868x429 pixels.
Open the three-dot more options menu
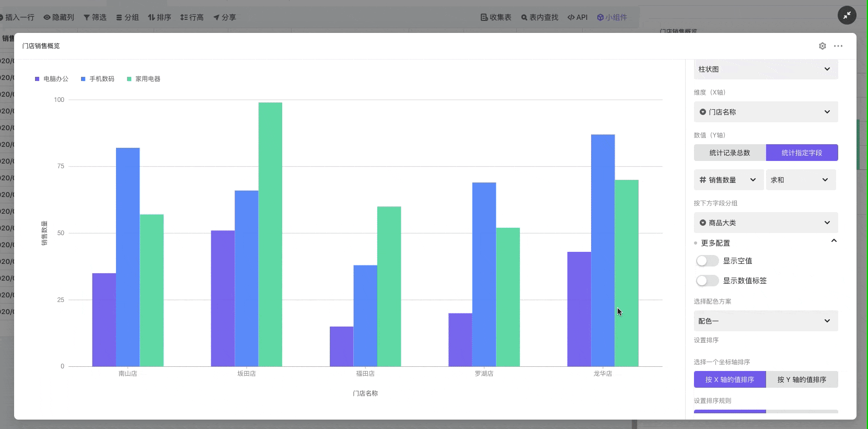[x=838, y=46]
